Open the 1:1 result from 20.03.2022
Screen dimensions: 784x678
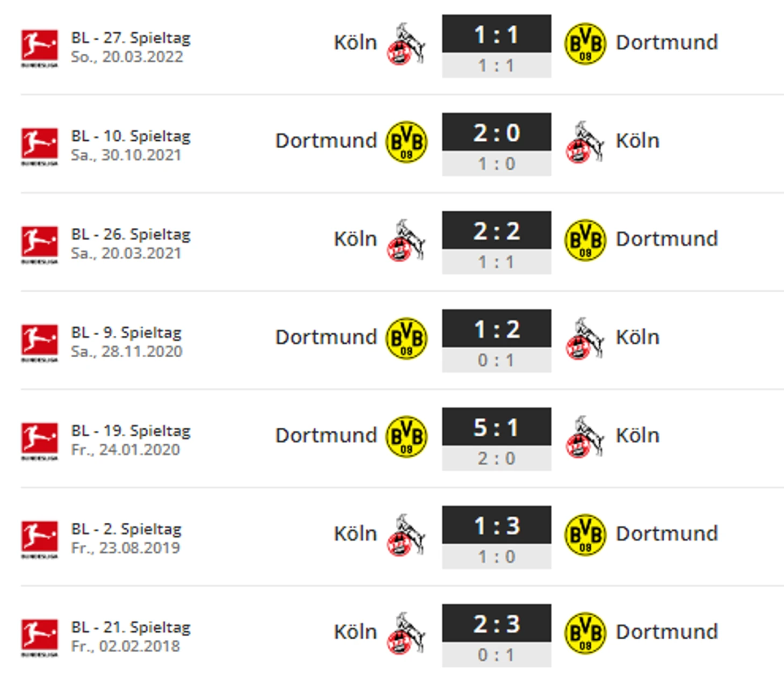496,46
